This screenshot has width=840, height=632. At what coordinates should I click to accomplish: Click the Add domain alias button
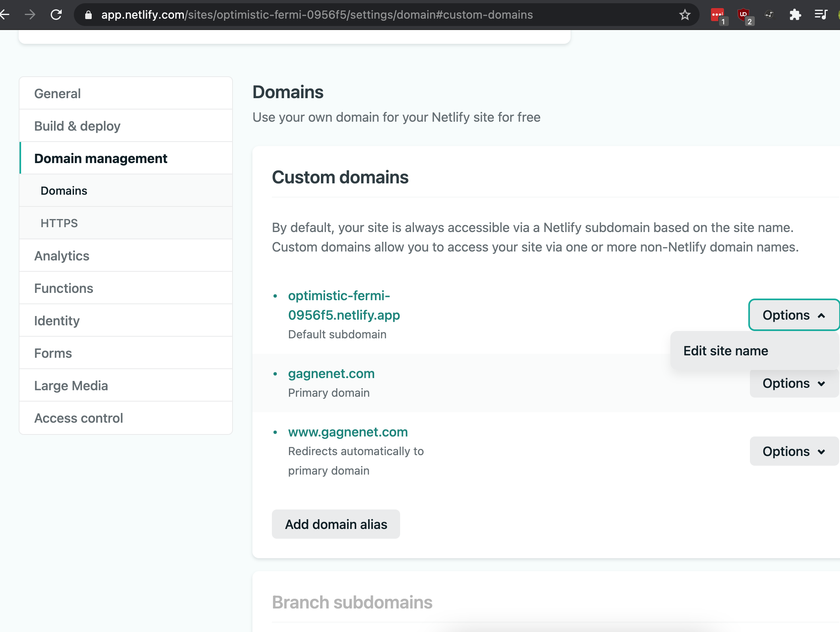point(335,524)
